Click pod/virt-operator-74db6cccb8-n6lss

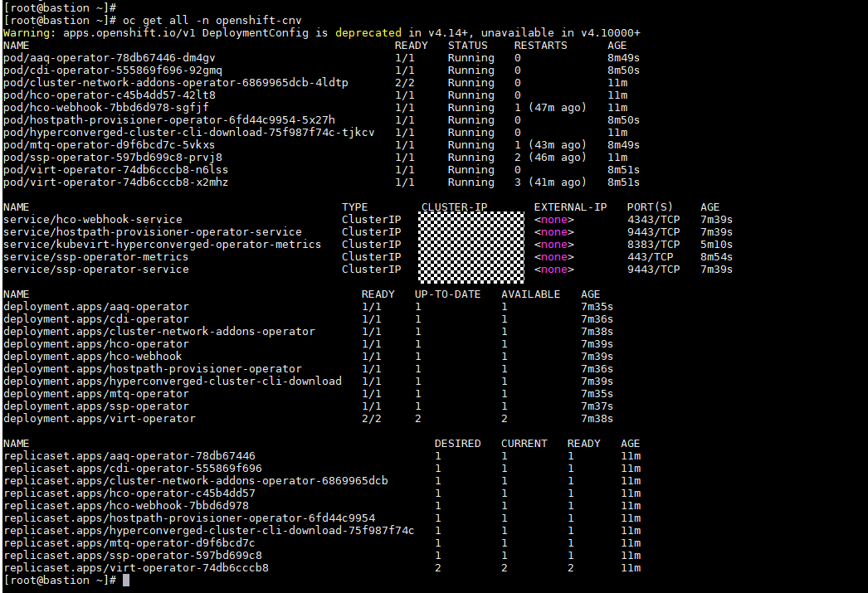[x=115, y=170]
